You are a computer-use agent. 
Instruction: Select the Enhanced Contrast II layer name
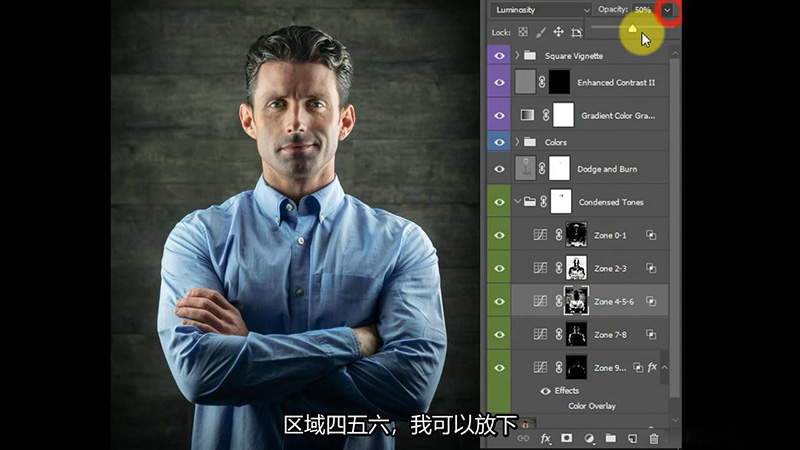click(616, 83)
